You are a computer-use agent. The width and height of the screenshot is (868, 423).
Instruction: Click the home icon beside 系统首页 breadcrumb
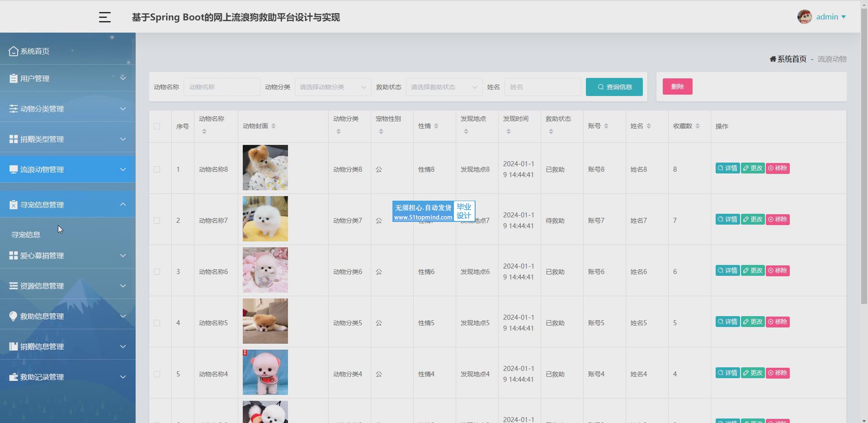tap(773, 59)
